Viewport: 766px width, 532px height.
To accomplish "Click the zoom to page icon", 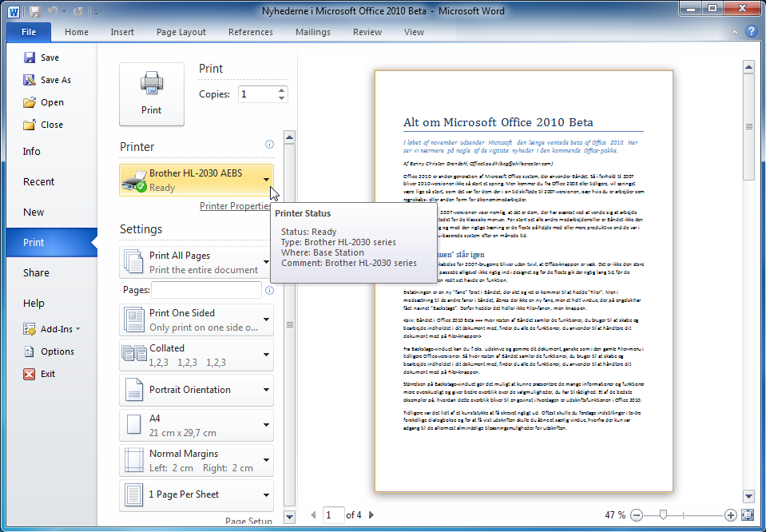I will pyautogui.click(x=748, y=515).
